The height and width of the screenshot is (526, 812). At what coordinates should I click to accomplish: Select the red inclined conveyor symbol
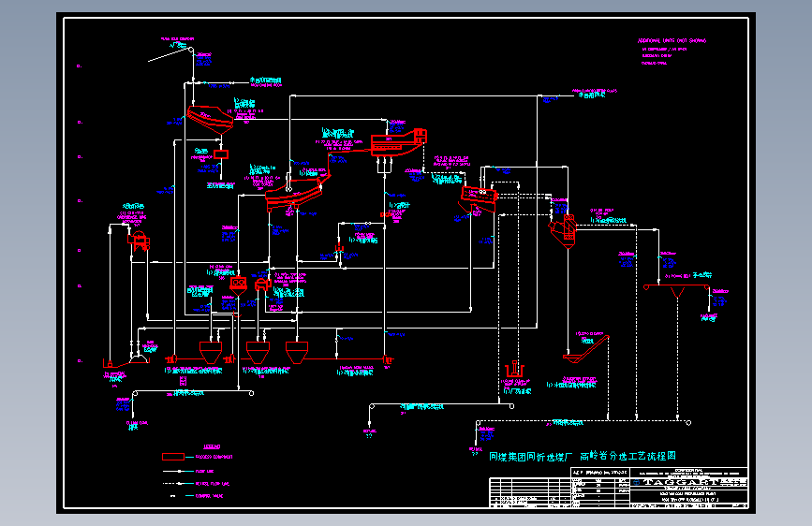[586, 348]
